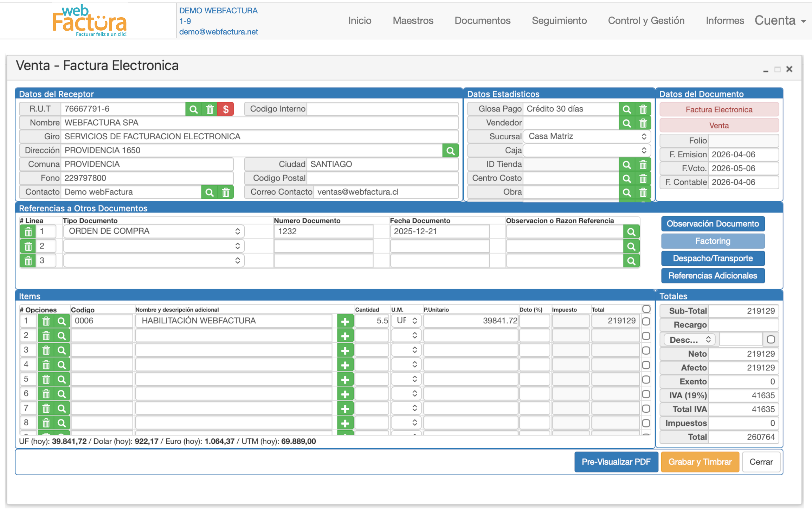Delete Glosa Pago using trash icon
This screenshot has height=520, width=812.
click(643, 109)
